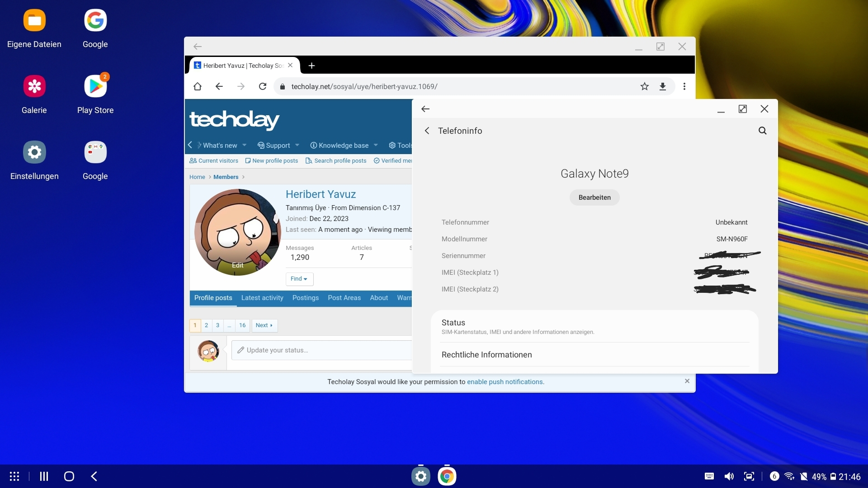
Task: Expand What's new dropdown arrow
Action: (x=245, y=145)
